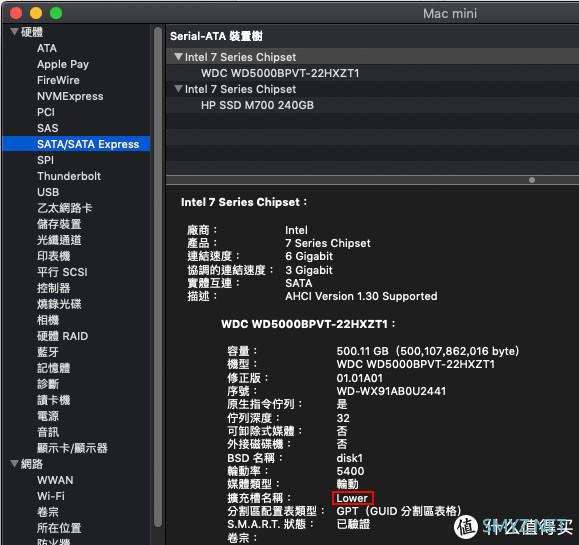Image resolution: width=579 pixels, height=545 pixels.
Task: Open the USB entry
Action: (48, 192)
